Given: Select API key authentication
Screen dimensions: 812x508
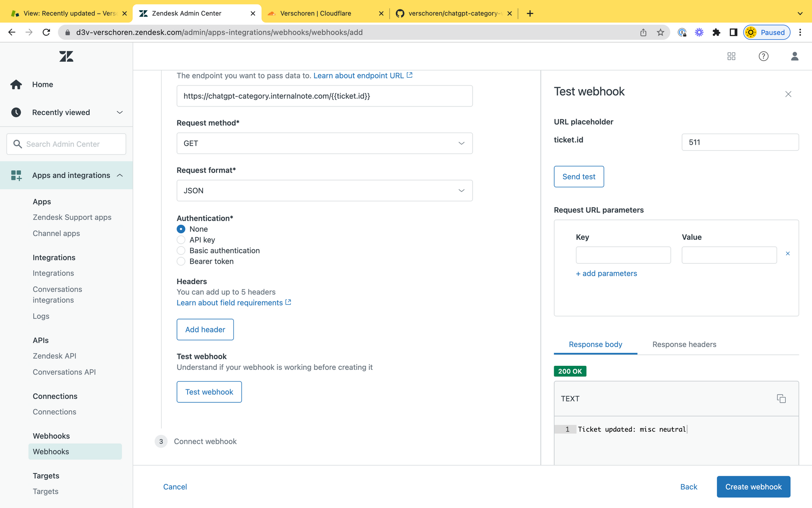Looking at the screenshot, I should 181,240.
